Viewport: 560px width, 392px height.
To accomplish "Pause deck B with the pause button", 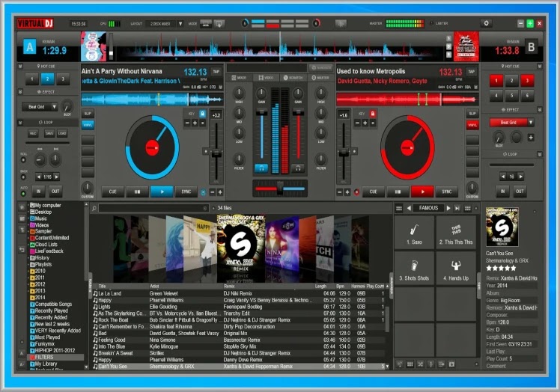I will [398, 192].
